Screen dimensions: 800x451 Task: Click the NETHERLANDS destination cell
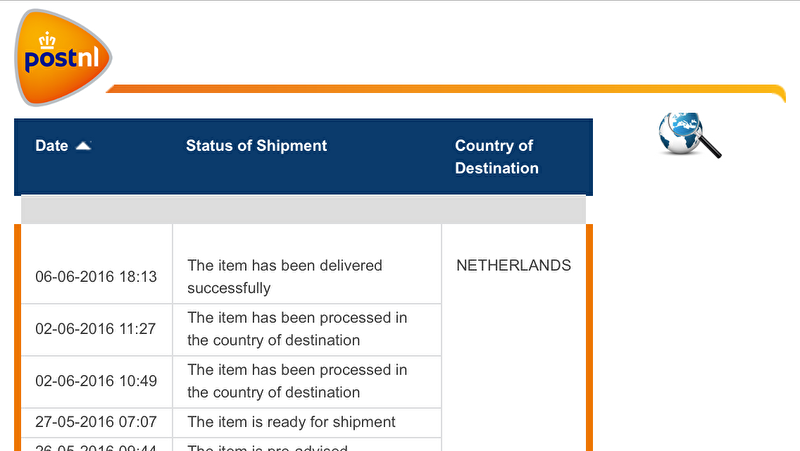[513, 265]
